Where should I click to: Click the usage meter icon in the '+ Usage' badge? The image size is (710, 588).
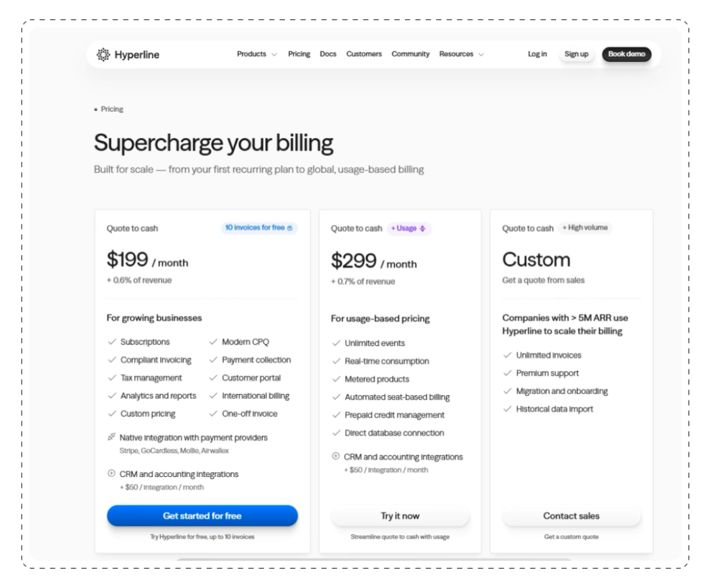(424, 227)
